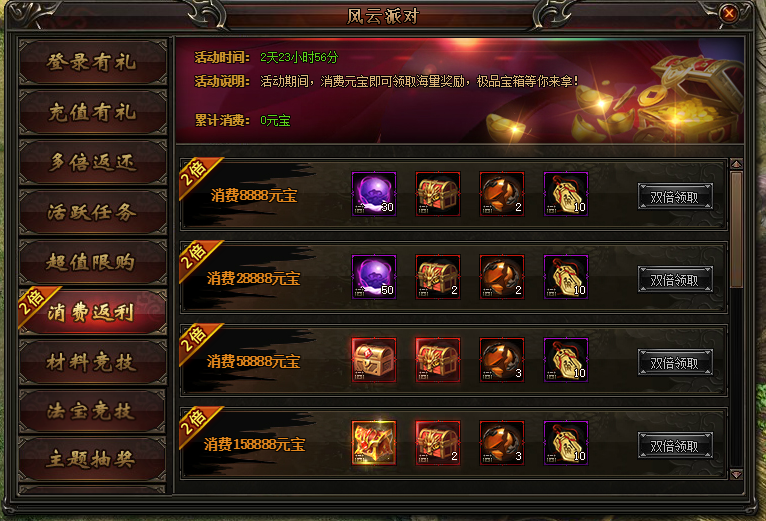This screenshot has width=766, height=521.
Task: Open the 多倍返还 section
Action: pos(93,162)
